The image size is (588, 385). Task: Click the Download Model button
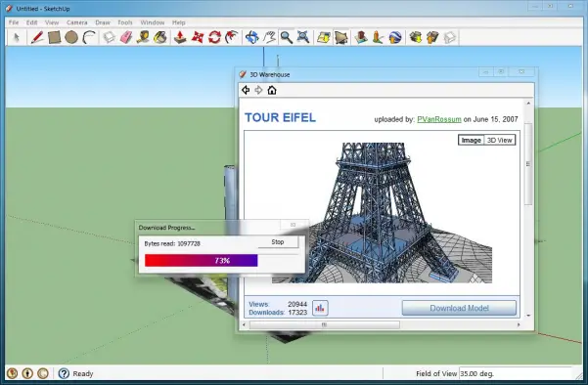[459, 308]
